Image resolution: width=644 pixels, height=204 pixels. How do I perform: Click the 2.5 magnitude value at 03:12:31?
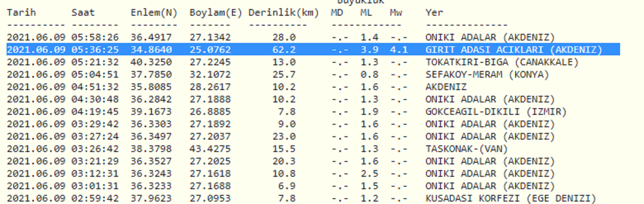[x=369, y=173]
